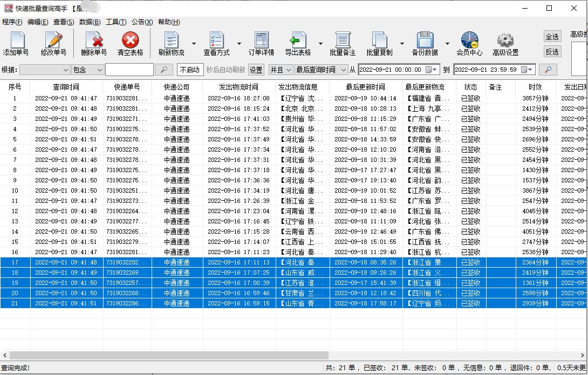Open the 包含 condition dropdown
This screenshot has width=588, height=375.
[88, 70]
